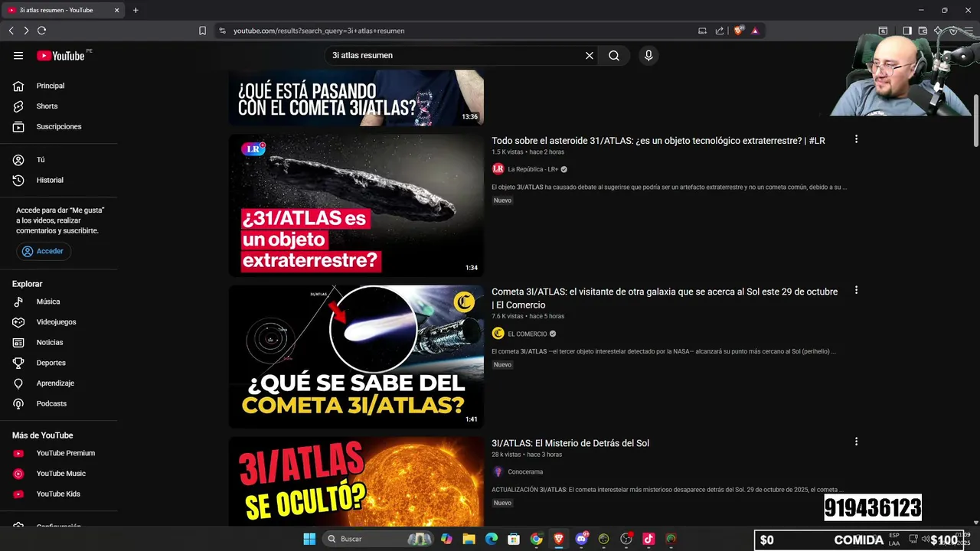Click install/cast screen icon in address bar

point(702,31)
